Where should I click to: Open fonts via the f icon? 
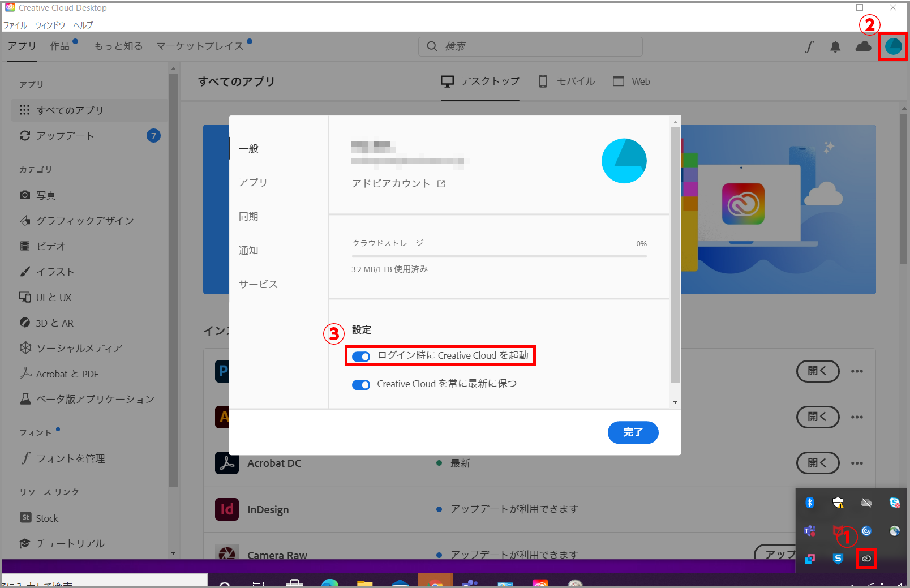tap(809, 47)
